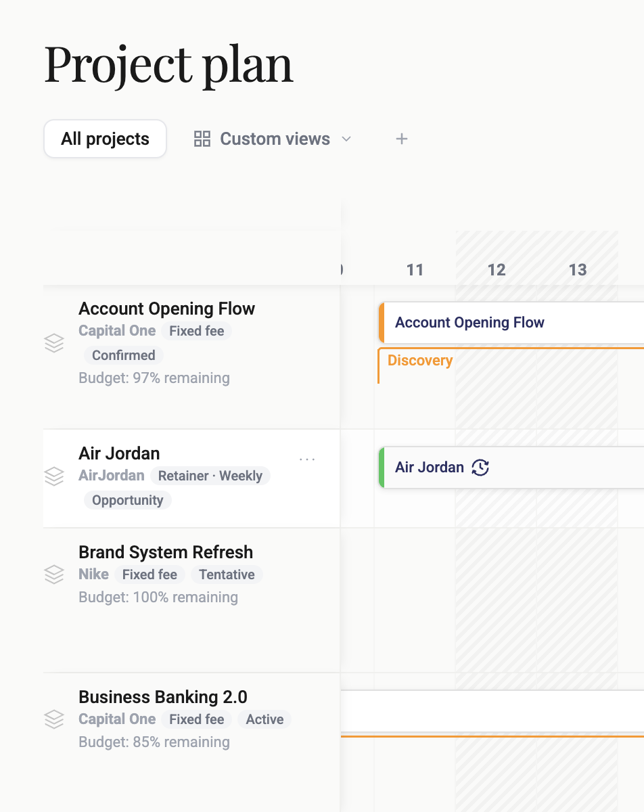Click day 11 in the timeline header
Image resolution: width=644 pixels, height=812 pixels.
point(415,270)
